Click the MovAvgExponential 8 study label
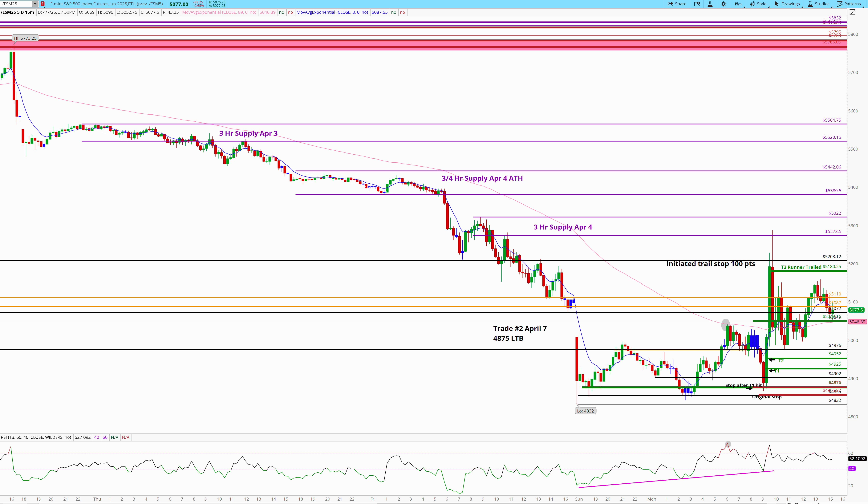Image resolution: width=868 pixels, height=504 pixels. coord(332,12)
